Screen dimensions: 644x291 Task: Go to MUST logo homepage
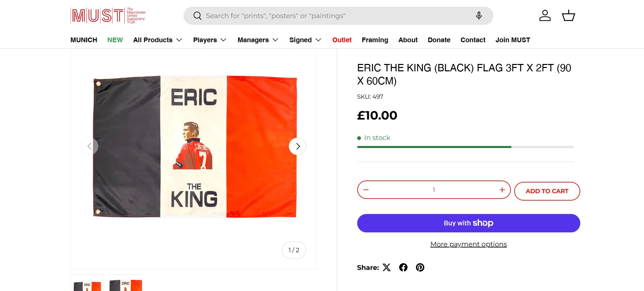click(108, 16)
